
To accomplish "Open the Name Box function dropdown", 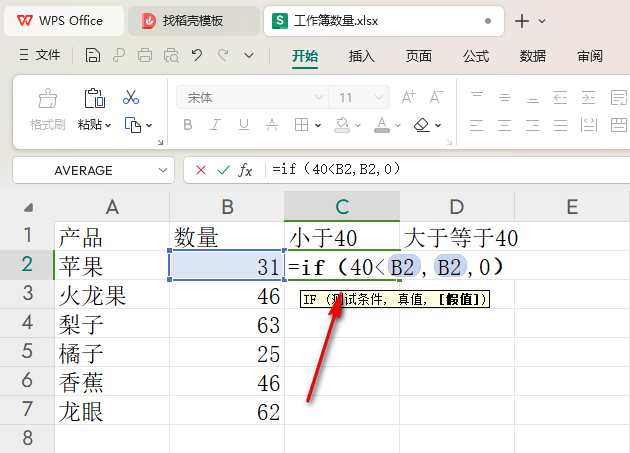I will 163,170.
